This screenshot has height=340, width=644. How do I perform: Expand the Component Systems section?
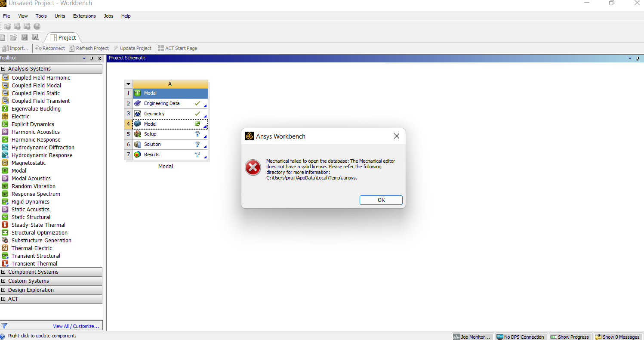(x=3, y=272)
